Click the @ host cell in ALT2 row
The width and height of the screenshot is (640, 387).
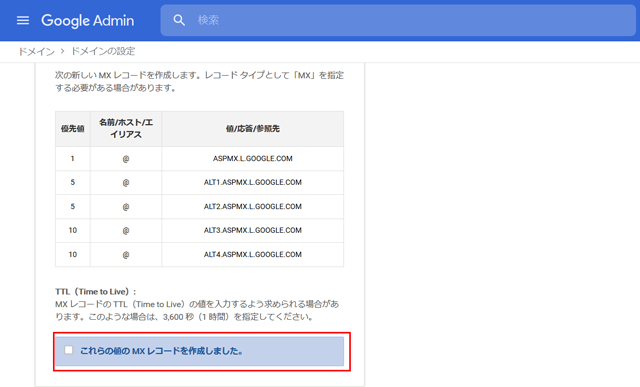coord(126,206)
